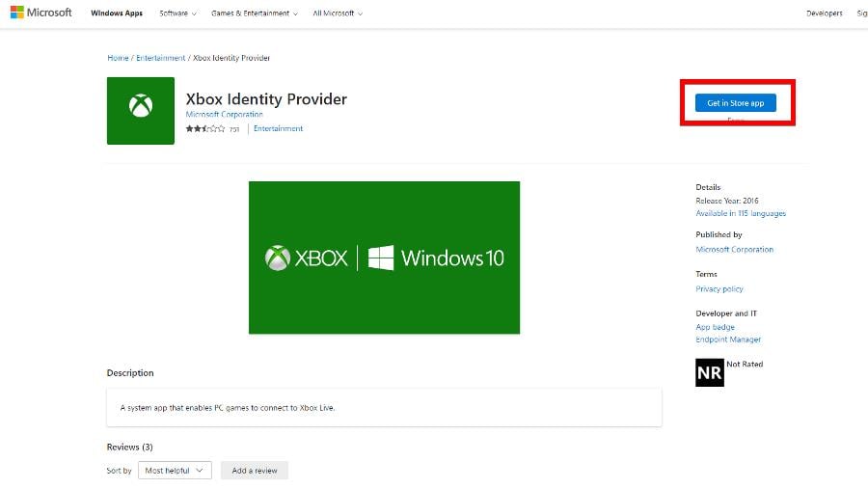Click the Get in Store app button
Image resolution: width=868 pixels, height=489 pixels.
(736, 103)
